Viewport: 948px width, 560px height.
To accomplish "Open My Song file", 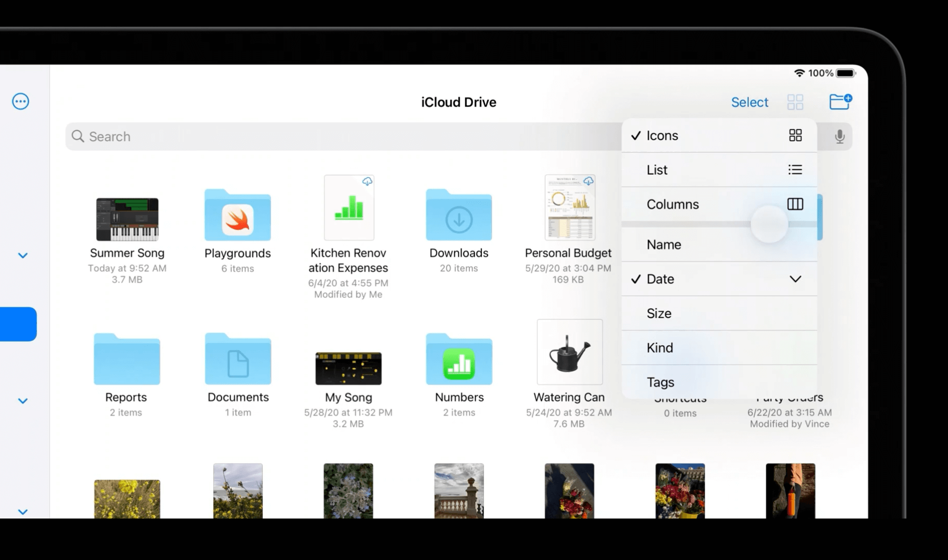I will tap(348, 368).
